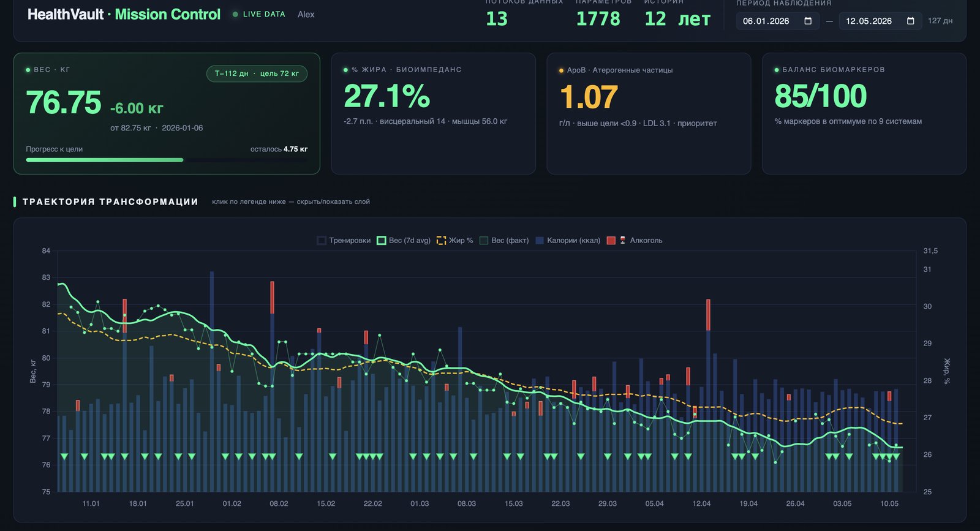Click the green LIVE DATA status dot
The width and height of the screenshot is (980, 531).
coord(235,14)
